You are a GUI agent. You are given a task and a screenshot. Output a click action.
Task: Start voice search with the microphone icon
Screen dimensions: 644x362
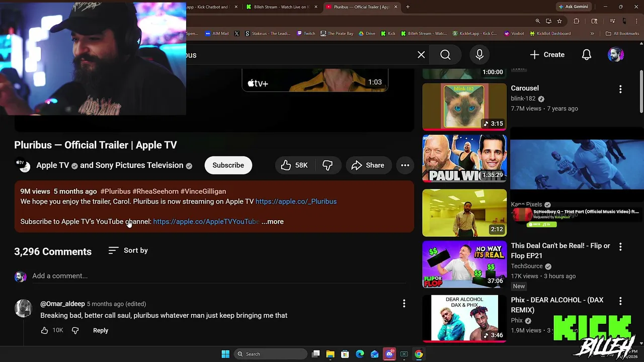[x=479, y=55]
